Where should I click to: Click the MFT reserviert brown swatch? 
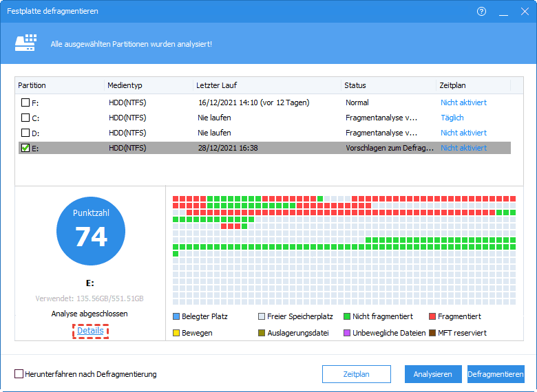tap(432, 333)
